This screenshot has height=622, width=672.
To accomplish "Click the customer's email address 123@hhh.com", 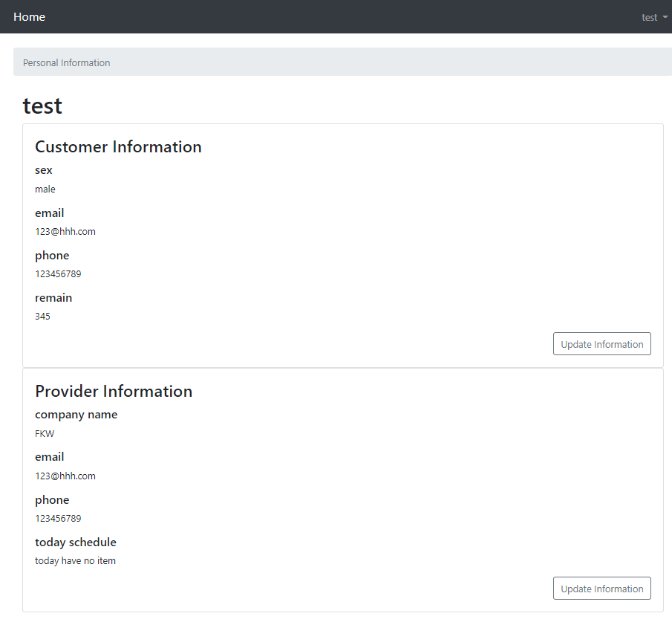I will point(65,232).
